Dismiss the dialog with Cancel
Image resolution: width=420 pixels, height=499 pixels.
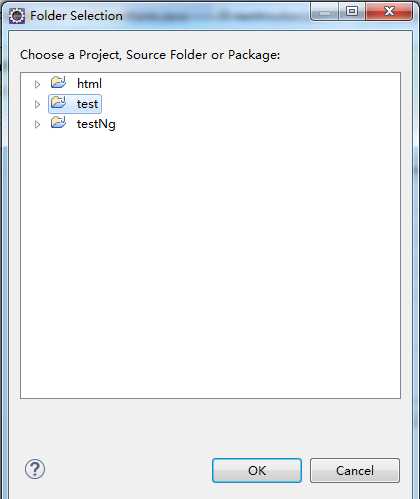[x=355, y=470]
